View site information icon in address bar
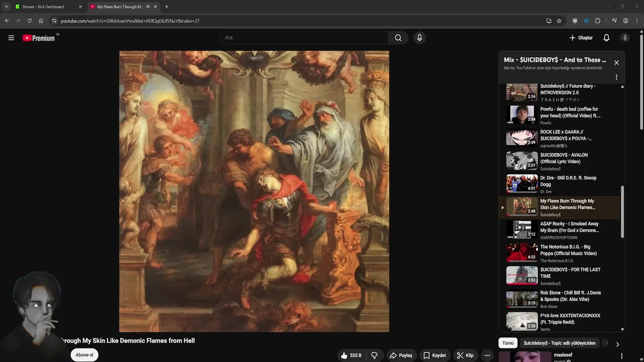Image resolution: width=644 pixels, height=362 pixels. pyautogui.click(x=54, y=21)
